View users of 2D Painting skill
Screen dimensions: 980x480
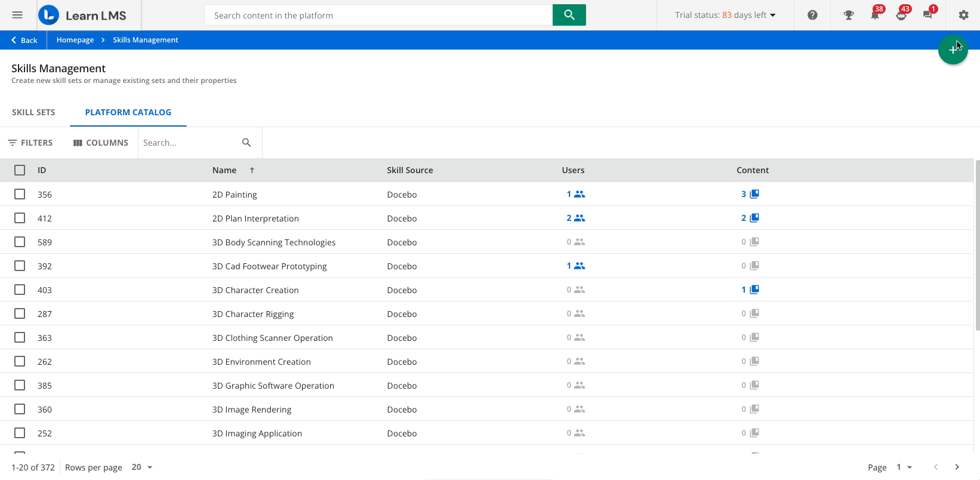pos(576,194)
